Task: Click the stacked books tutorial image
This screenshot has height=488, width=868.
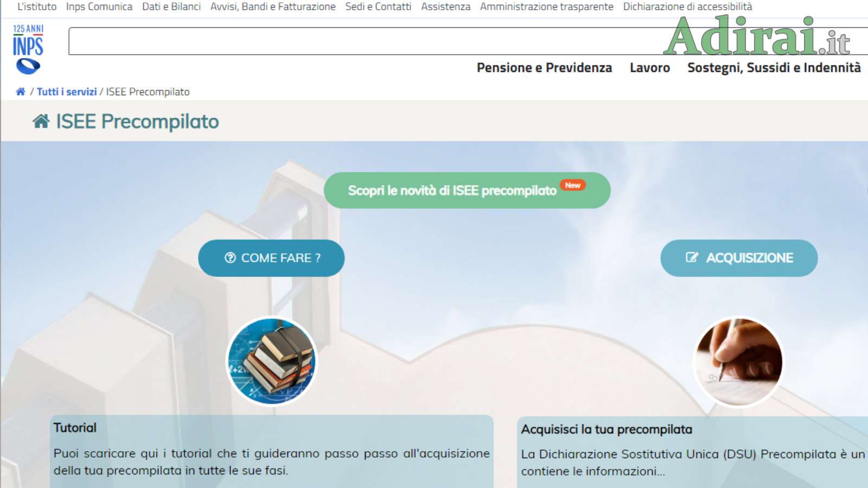Action: point(271,361)
